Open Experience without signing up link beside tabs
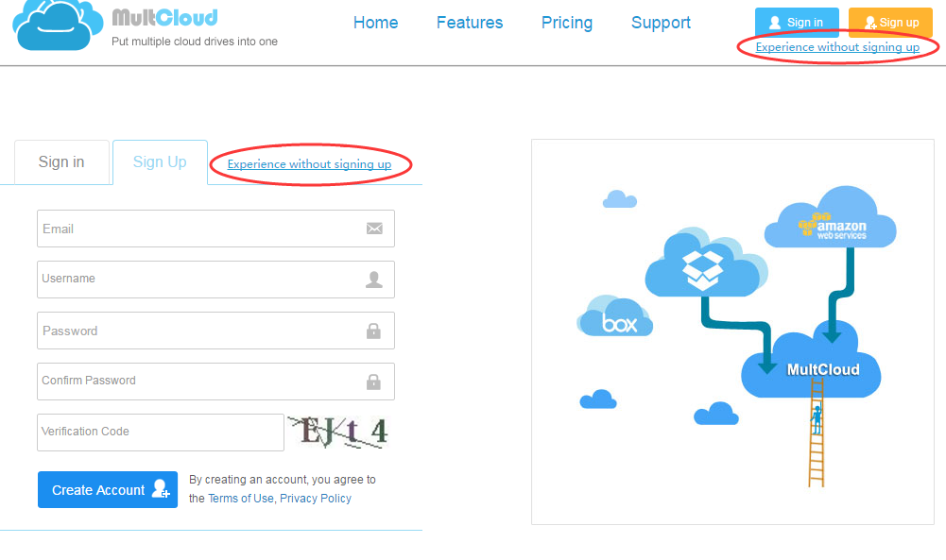Viewport: 946px width, 560px height. pos(309,164)
